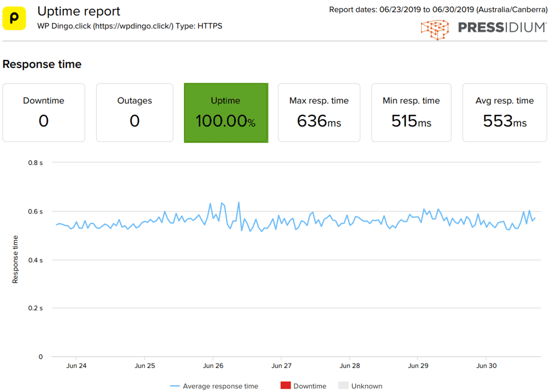551x392 pixels.
Task: Select the Downtime stat card
Action: 44,112
